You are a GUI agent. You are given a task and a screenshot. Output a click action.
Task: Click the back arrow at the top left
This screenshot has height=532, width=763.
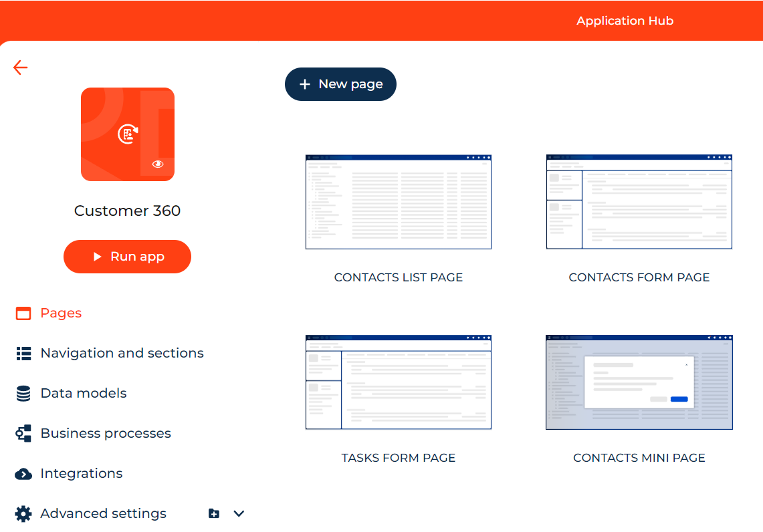pos(20,68)
